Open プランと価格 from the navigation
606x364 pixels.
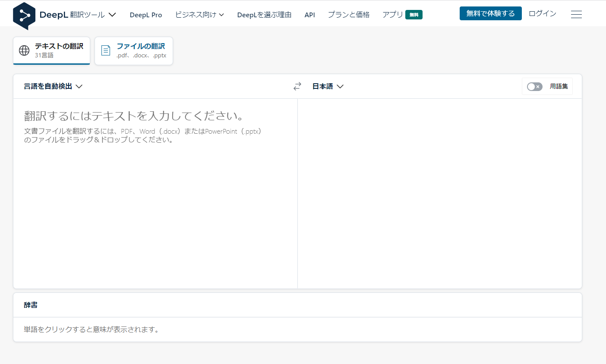[348, 14]
